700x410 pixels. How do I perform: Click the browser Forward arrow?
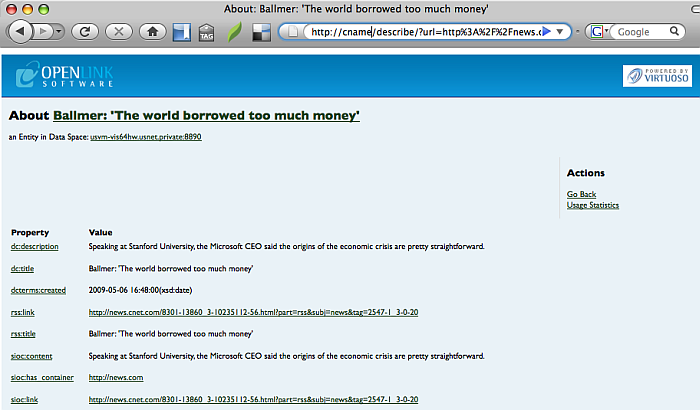[43, 31]
